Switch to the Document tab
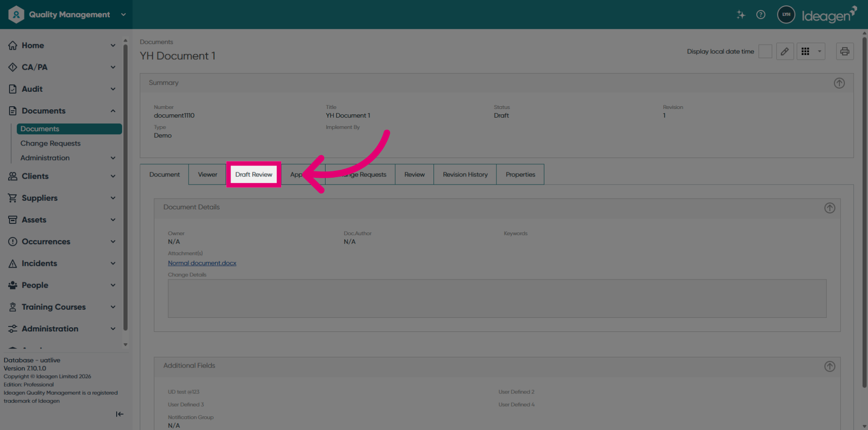Viewport: 868px width, 430px height. [x=165, y=175]
